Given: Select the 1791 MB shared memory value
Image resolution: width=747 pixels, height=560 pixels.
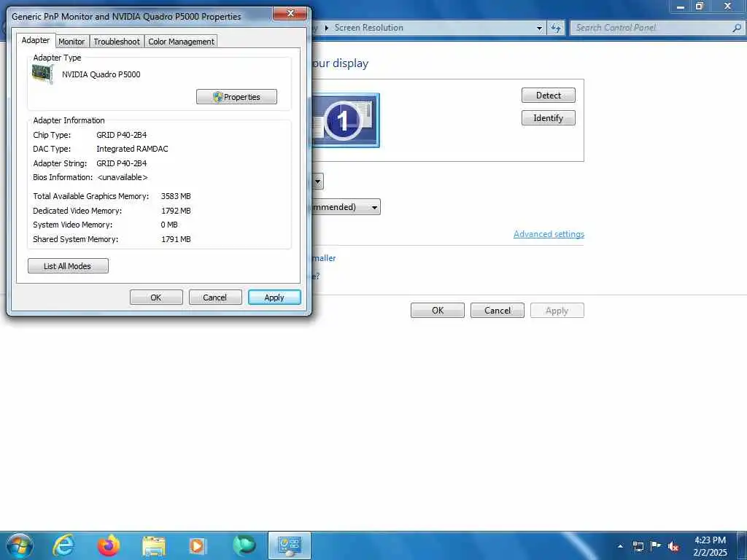Looking at the screenshot, I should click(176, 239).
